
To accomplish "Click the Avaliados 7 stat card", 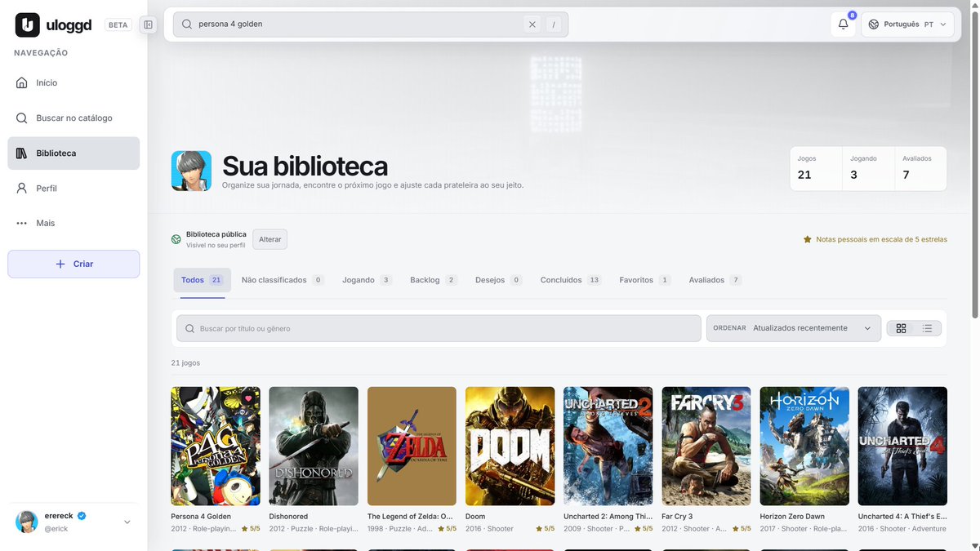I will coord(920,168).
